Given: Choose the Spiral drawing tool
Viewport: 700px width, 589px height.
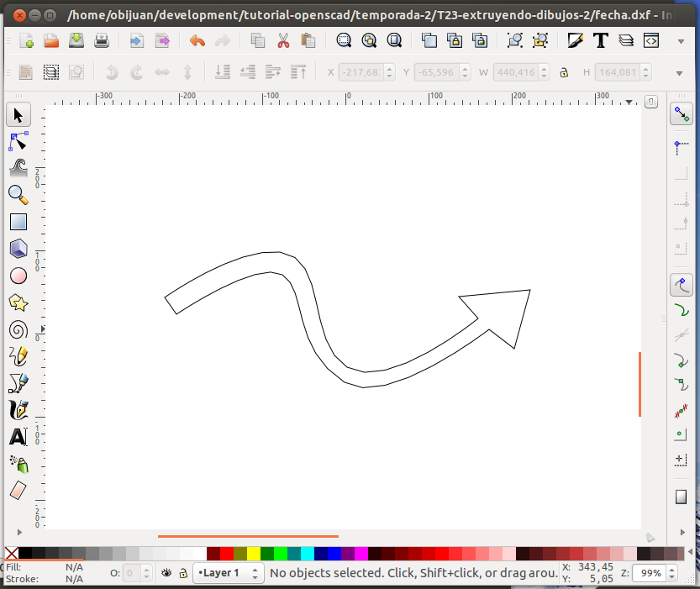Looking at the screenshot, I should point(18,330).
